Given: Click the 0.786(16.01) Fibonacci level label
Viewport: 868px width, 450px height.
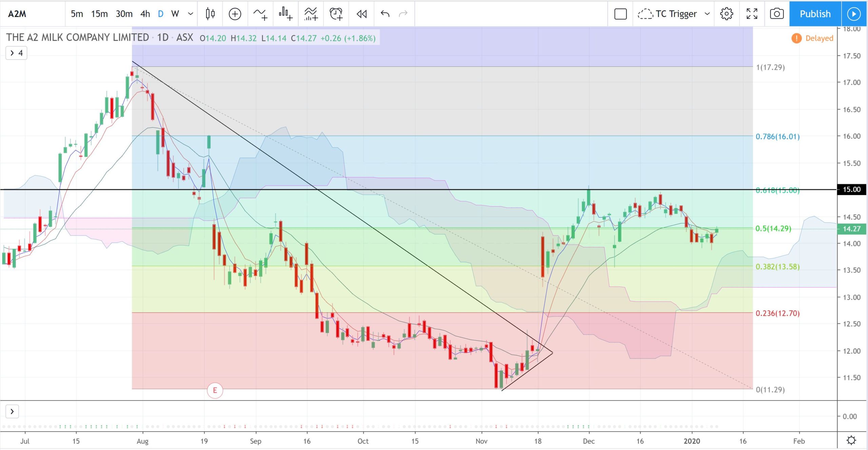Looking at the screenshot, I should [778, 136].
